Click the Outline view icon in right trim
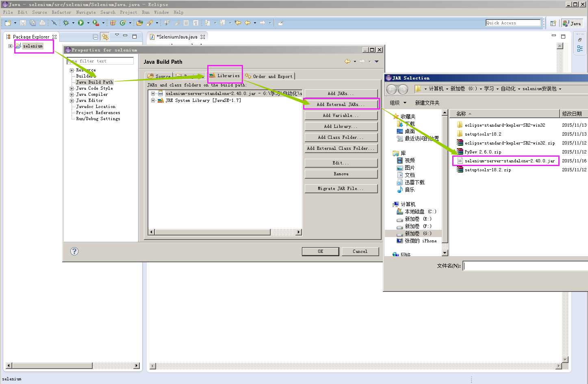The width and height of the screenshot is (588, 384). 580,49
